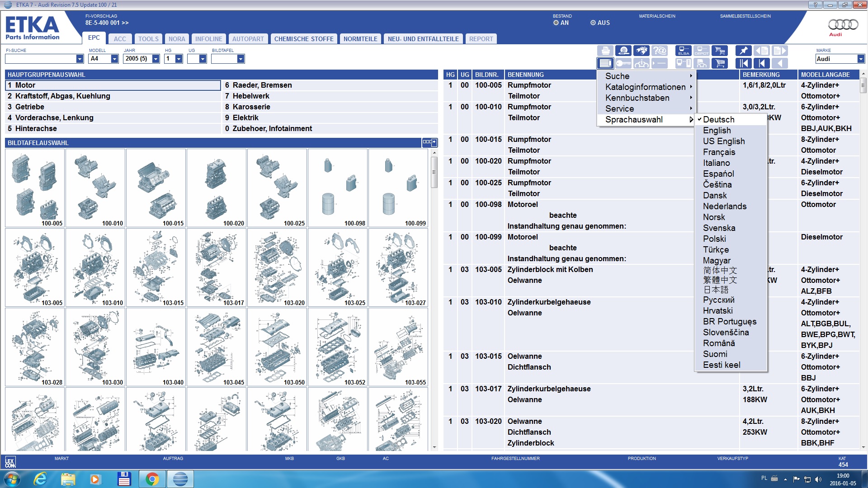Viewport: 868px width, 488px height.
Task: Open illustration thumbnail 100-005
Action: coord(35,188)
